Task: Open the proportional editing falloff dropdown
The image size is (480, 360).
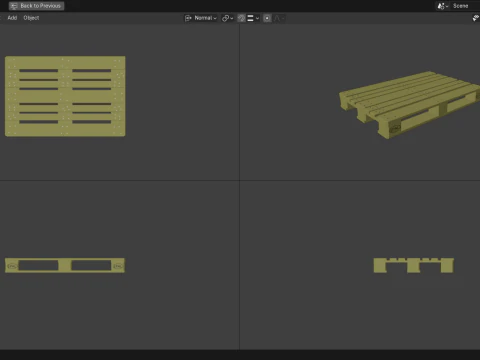Action: coord(279,18)
